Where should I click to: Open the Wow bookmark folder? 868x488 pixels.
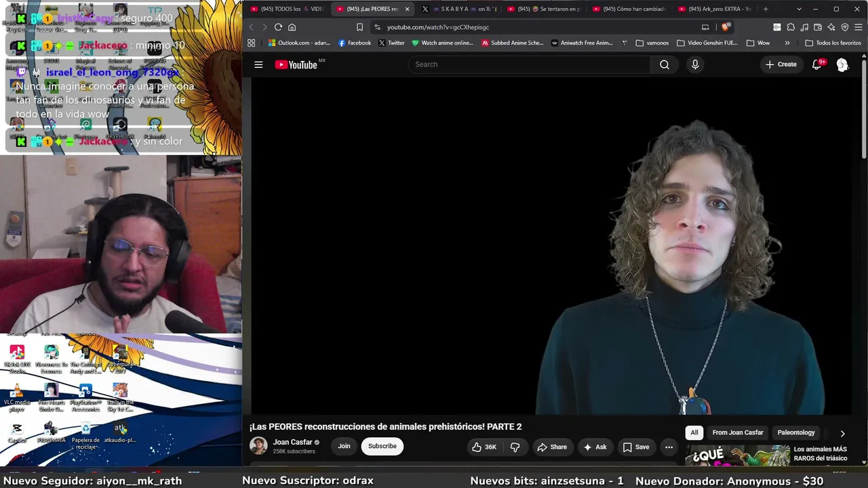tap(758, 43)
